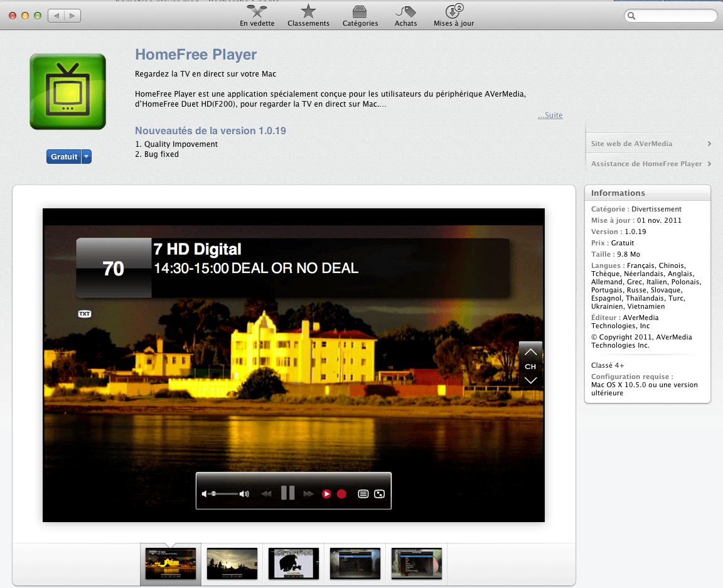Viewport: 723px width, 588px height.
Task: Click the mute speaker icon in player
Action: [x=204, y=494]
